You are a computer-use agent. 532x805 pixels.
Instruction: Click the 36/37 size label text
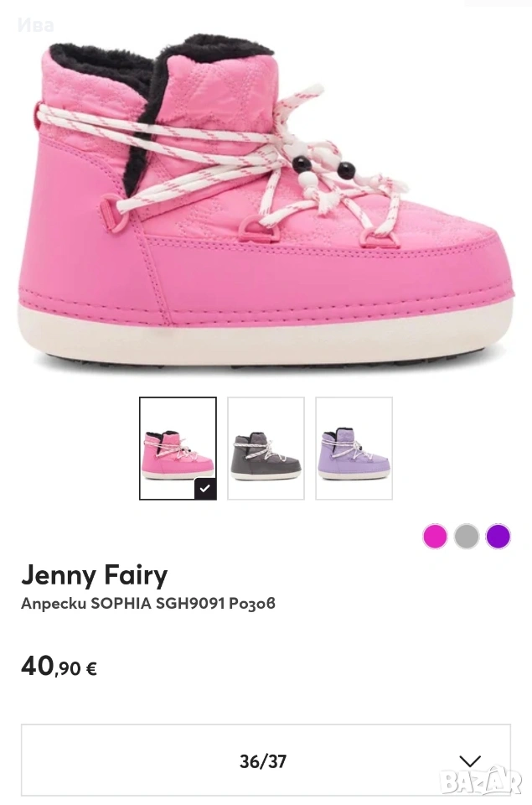pos(263,761)
